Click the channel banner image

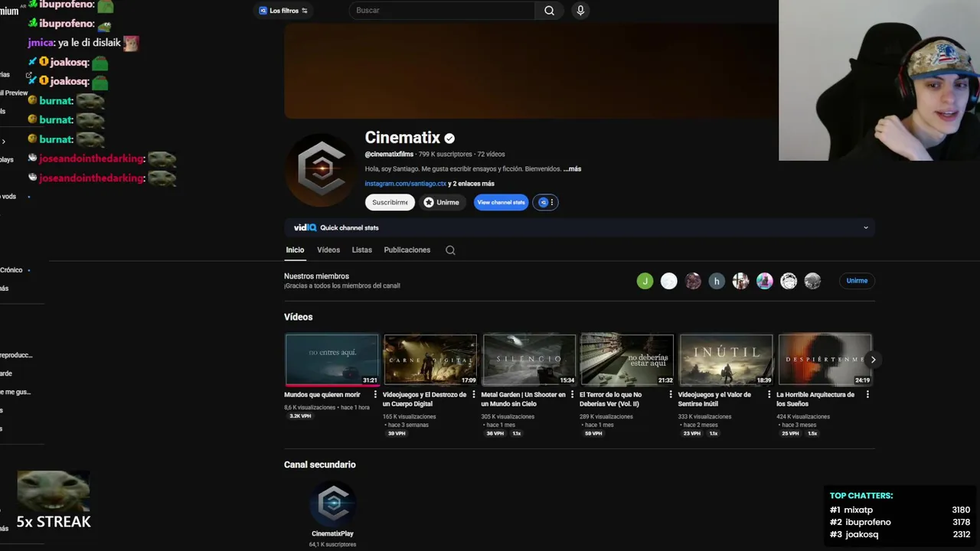pyautogui.click(x=531, y=70)
